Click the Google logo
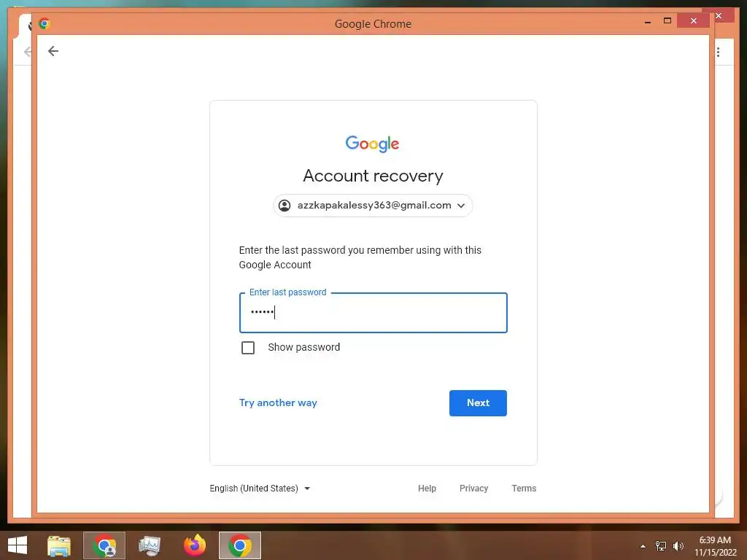 coord(373,144)
